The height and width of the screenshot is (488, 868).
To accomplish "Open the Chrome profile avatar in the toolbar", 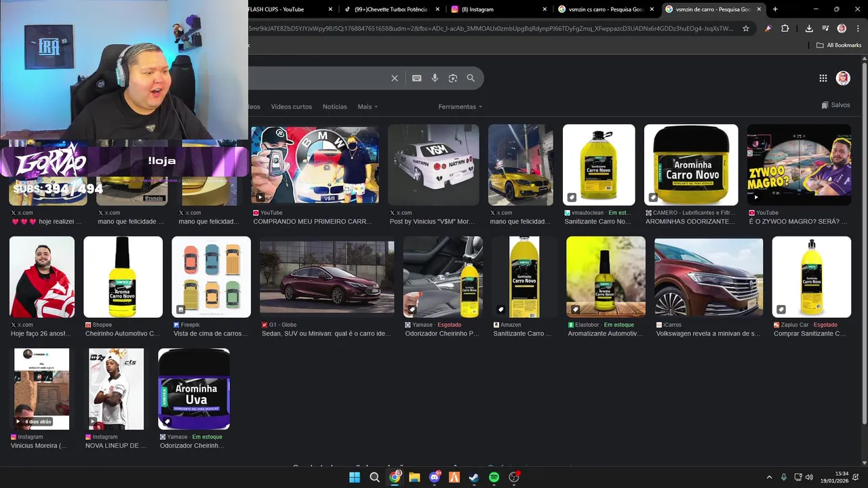I will click(842, 28).
